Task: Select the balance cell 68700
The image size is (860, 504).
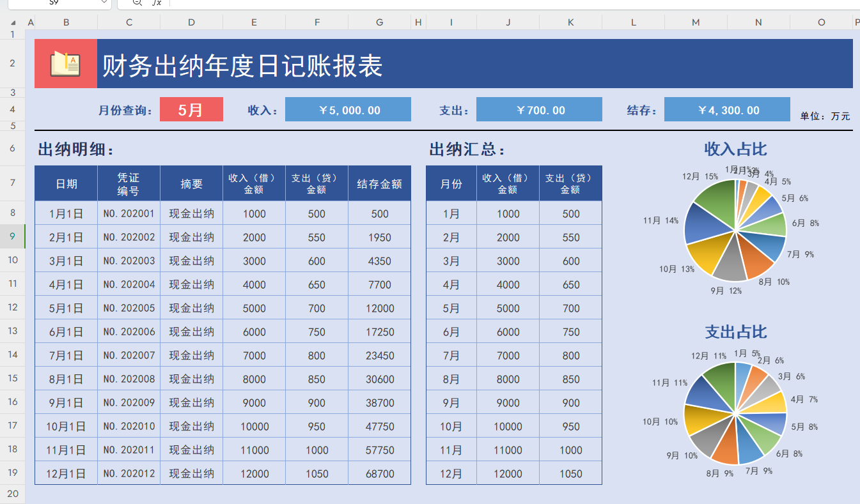Action: click(x=379, y=473)
